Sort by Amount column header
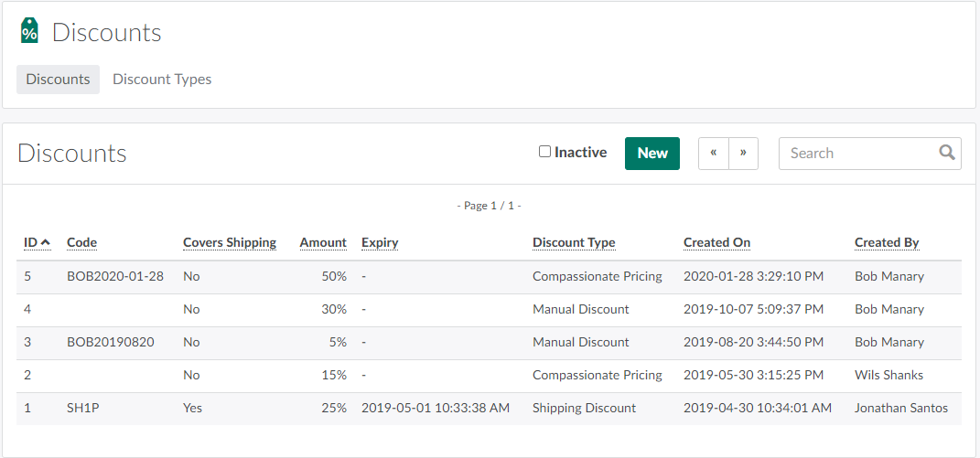This screenshot has height=458, width=980. pos(323,242)
